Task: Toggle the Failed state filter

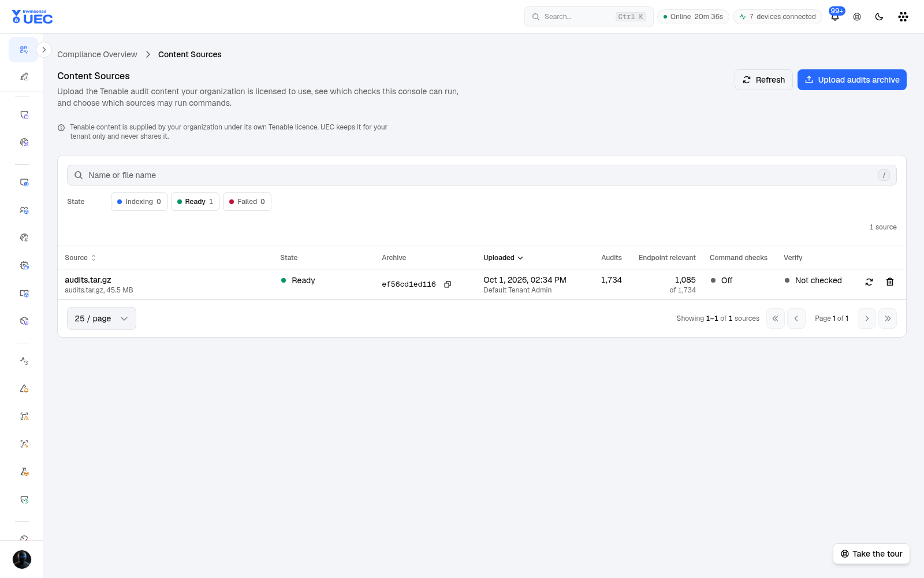Action: 247,202
